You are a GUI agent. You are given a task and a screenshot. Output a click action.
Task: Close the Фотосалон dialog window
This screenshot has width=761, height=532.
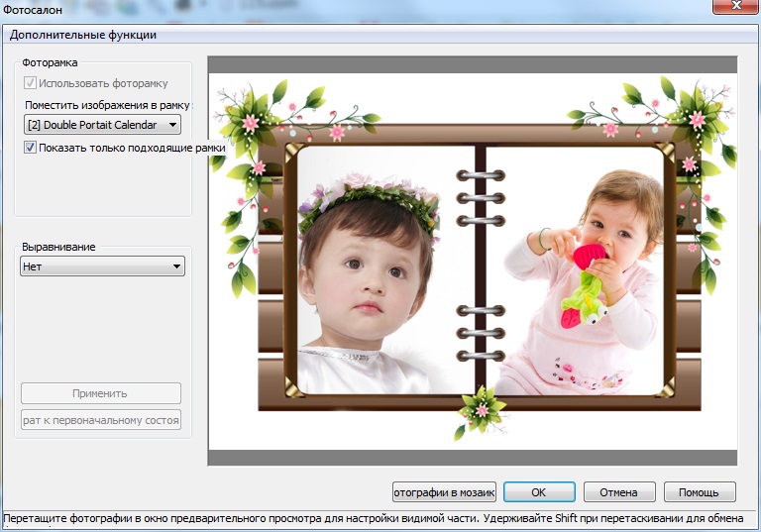pyautogui.click(x=736, y=6)
